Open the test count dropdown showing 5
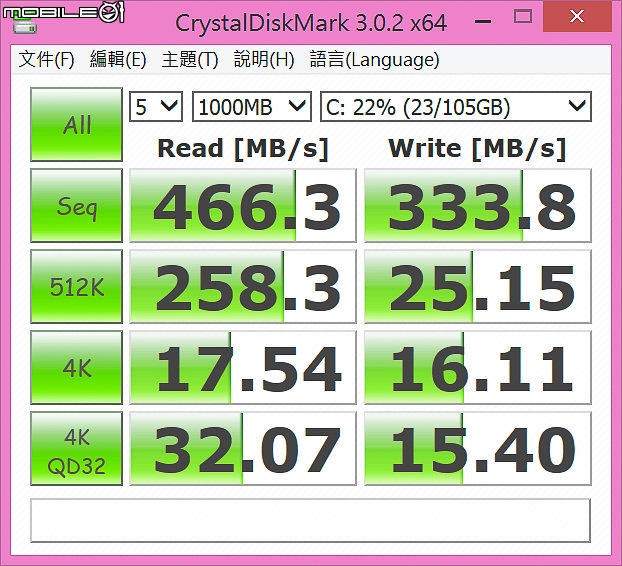622x566 pixels. 156,106
